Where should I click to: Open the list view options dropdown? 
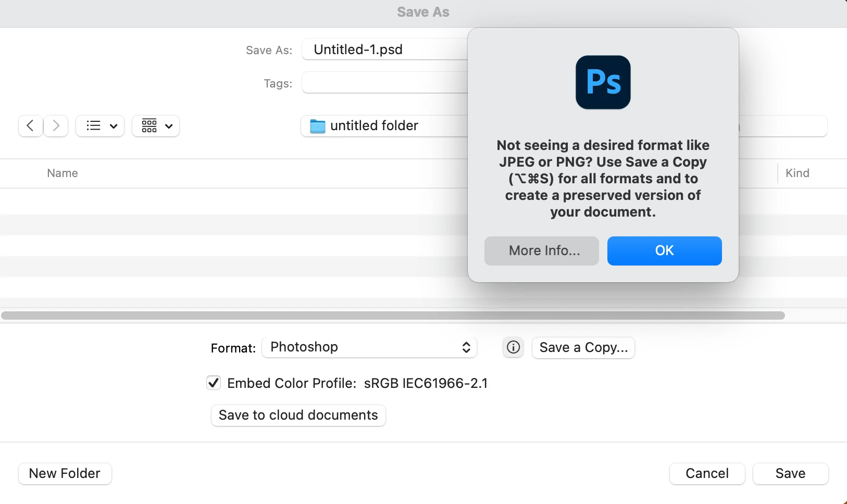pyautogui.click(x=100, y=126)
